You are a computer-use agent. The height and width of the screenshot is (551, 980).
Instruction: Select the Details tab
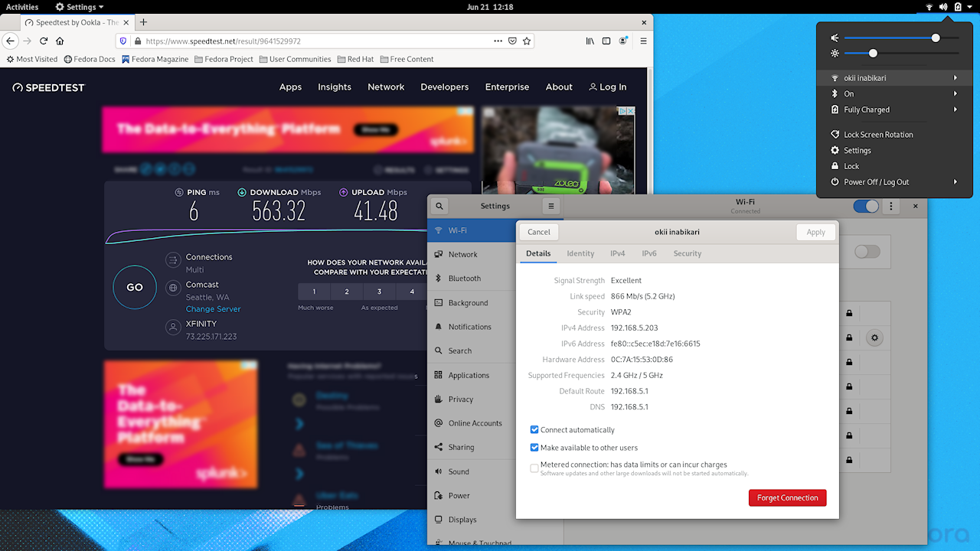click(538, 253)
